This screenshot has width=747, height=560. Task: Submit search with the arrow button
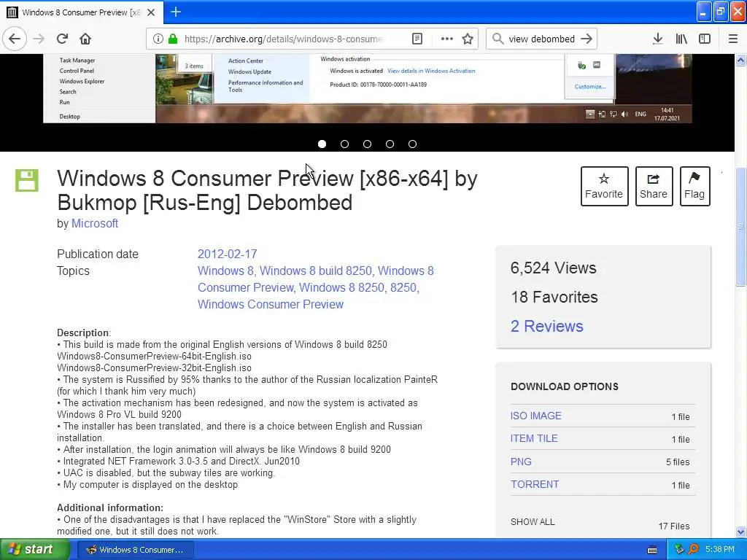[x=587, y=39]
